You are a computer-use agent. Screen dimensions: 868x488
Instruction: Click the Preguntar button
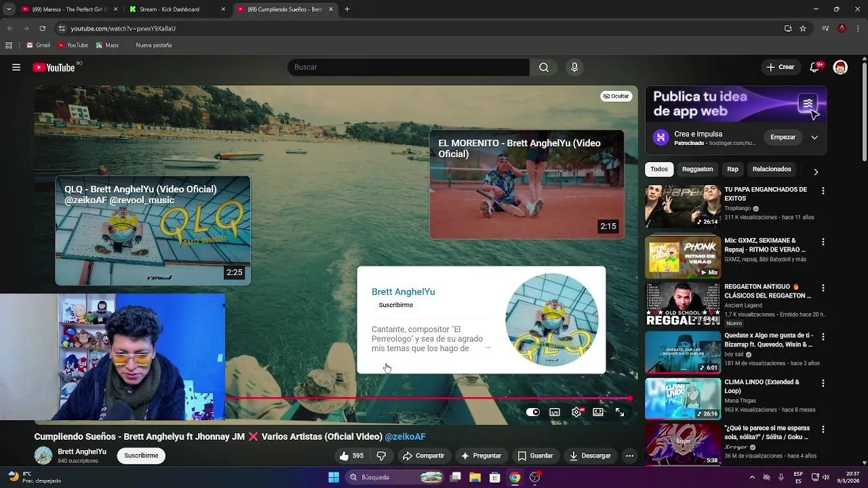click(481, 455)
